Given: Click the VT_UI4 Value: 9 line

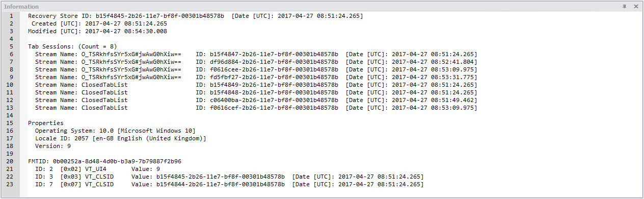Looking at the screenshot, I should 98,169.
